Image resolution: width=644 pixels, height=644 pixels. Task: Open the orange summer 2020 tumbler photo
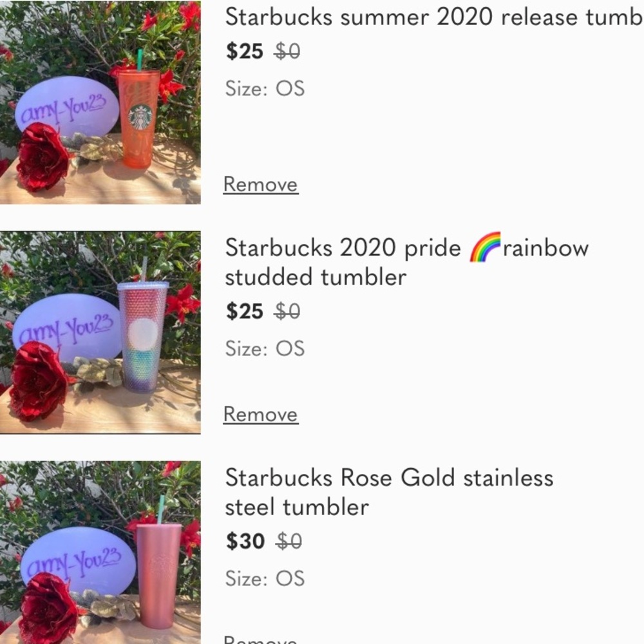(100, 103)
